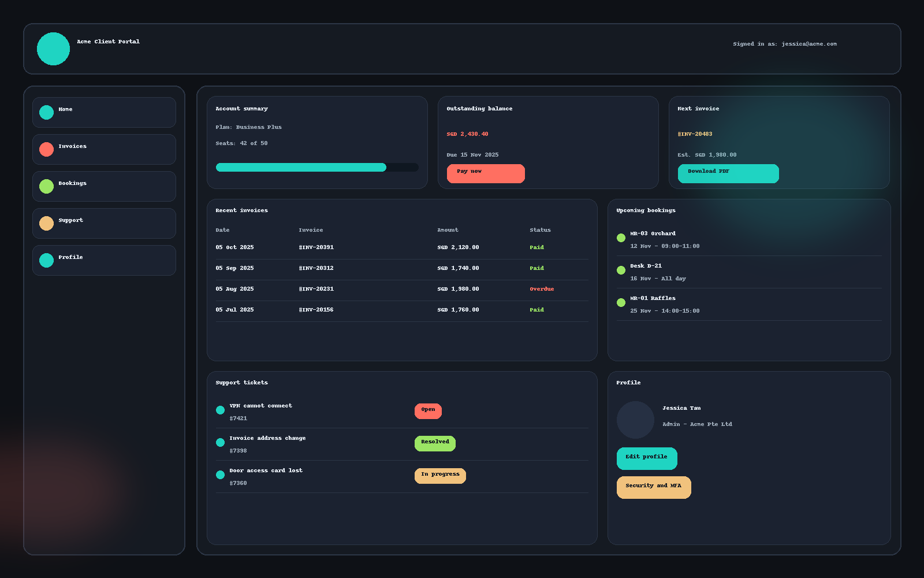The height and width of the screenshot is (578, 924).
Task: Click the green Bookings icon
Action: [46, 186]
